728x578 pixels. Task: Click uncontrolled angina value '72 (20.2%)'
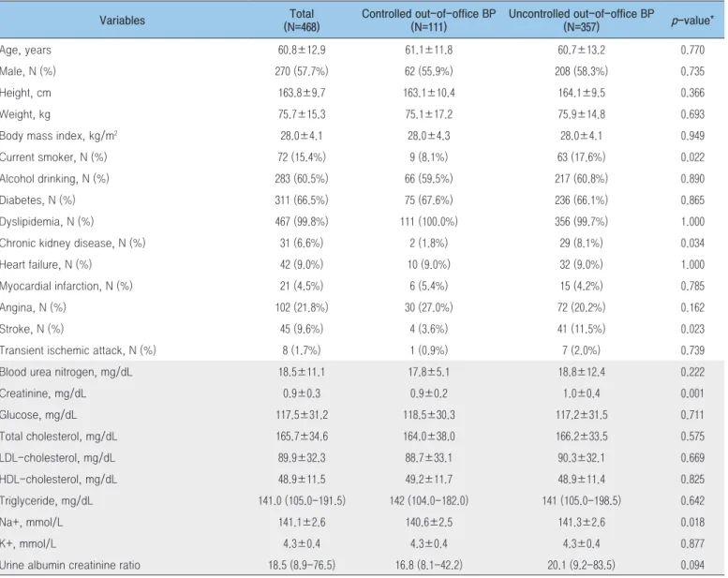click(581, 307)
